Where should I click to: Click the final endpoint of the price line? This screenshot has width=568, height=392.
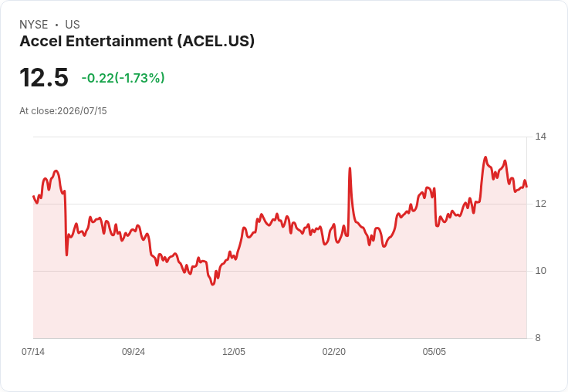[526, 187]
